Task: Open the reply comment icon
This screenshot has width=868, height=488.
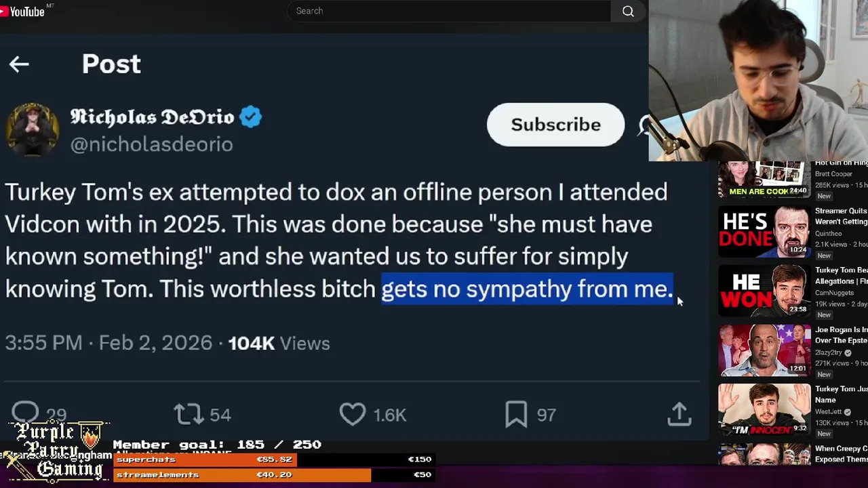Action: pos(26,412)
